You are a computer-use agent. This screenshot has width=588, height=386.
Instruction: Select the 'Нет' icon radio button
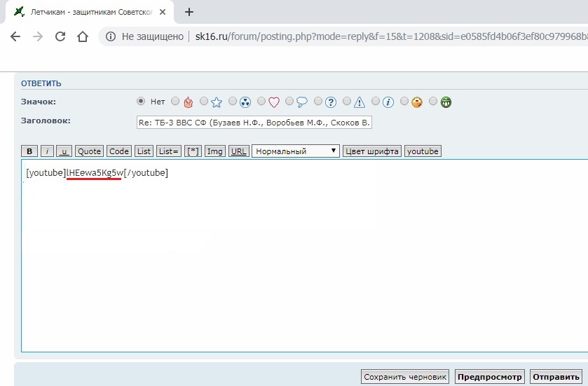point(141,102)
